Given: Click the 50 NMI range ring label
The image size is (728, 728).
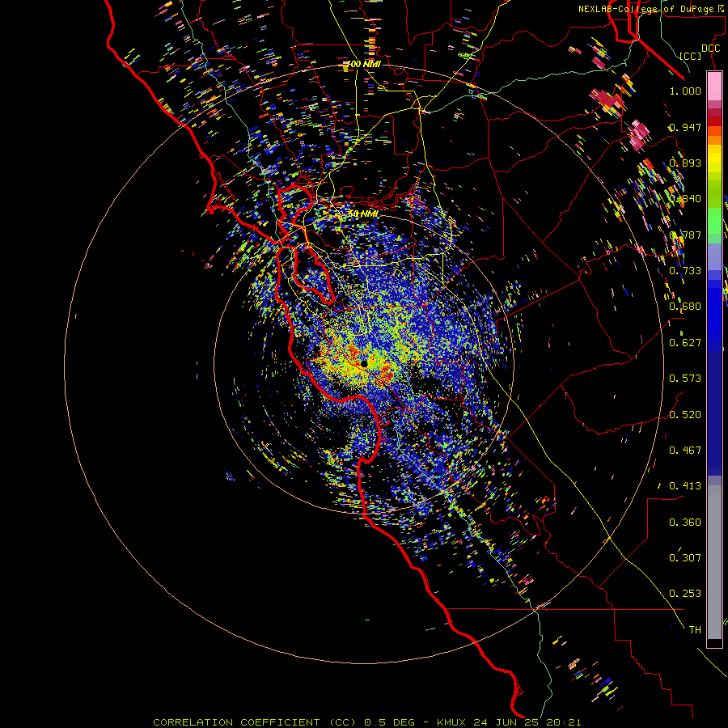Looking at the screenshot, I should coord(362,214).
